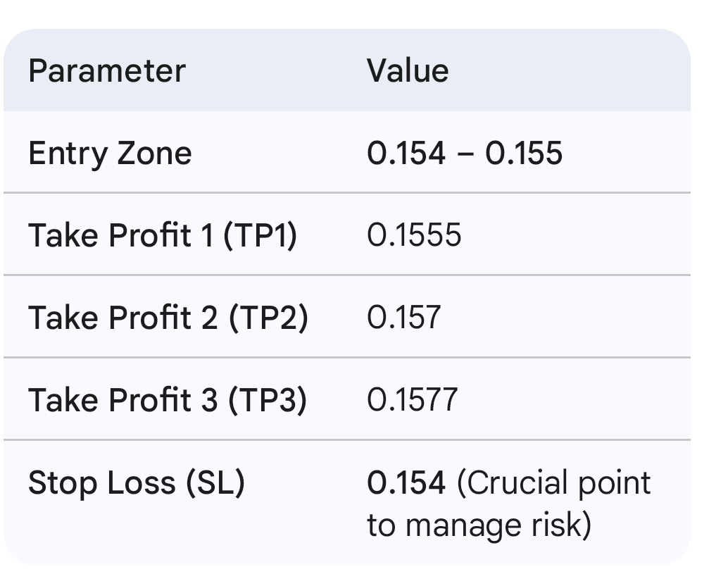Click the "Crucial point" note text
The image size is (728, 574).
tap(555, 482)
